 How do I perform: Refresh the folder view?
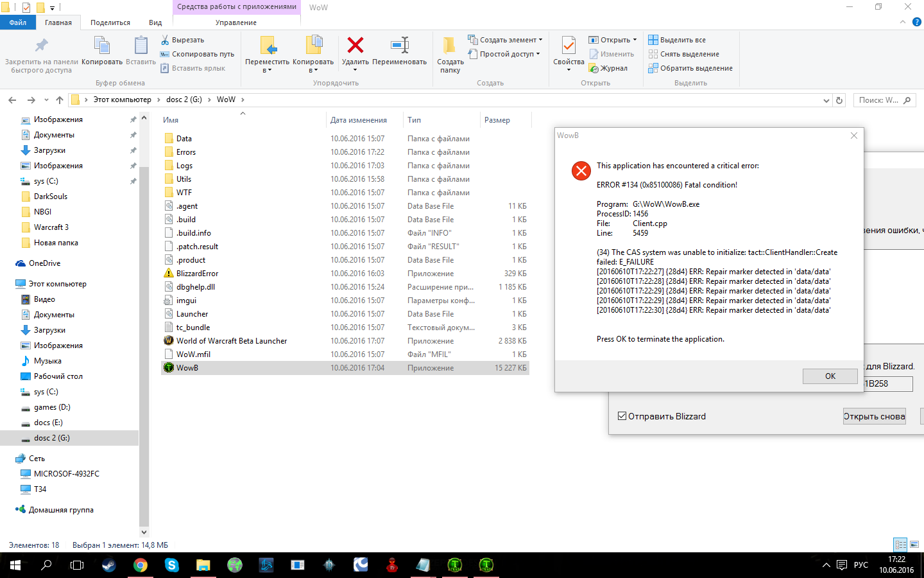(x=839, y=100)
